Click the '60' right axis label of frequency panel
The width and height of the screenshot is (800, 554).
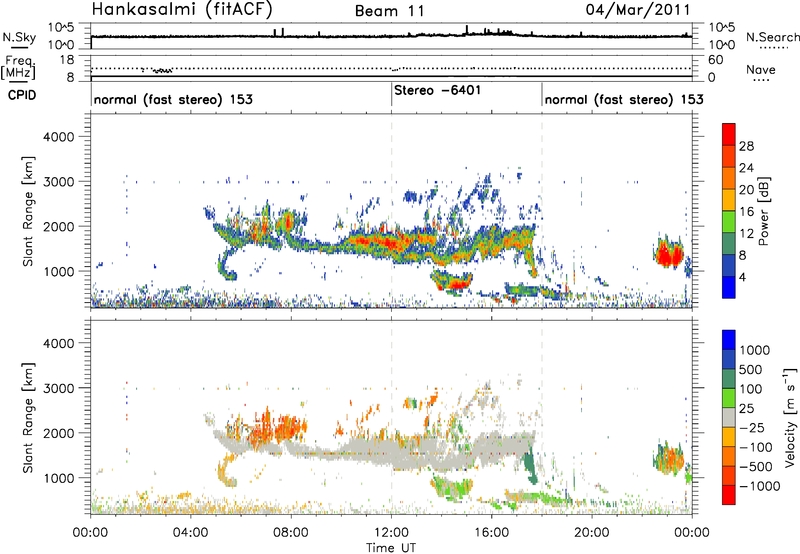pyautogui.click(x=716, y=60)
